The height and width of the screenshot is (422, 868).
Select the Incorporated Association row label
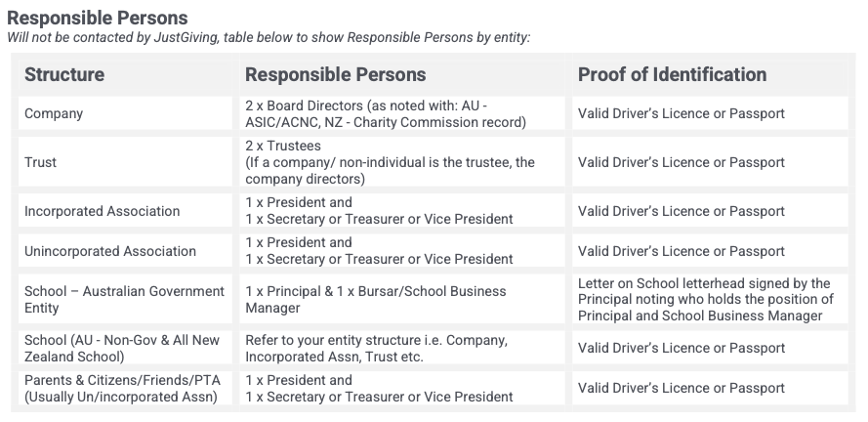coord(102,211)
